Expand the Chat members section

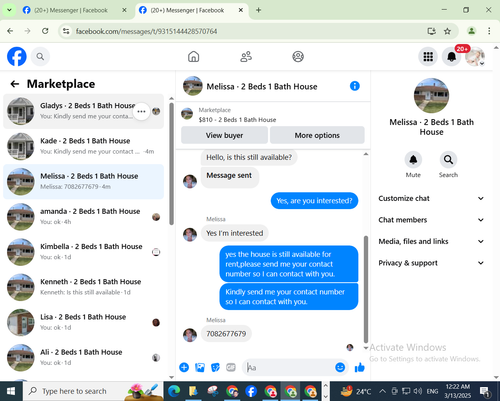tap(431, 220)
